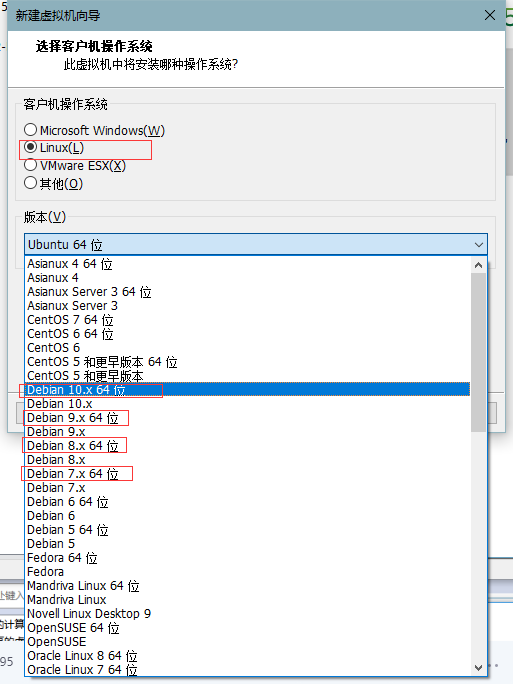Pick CentOS 6 entry
This screenshot has width=513, height=684.
pyautogui.click(x=248, y=348)
